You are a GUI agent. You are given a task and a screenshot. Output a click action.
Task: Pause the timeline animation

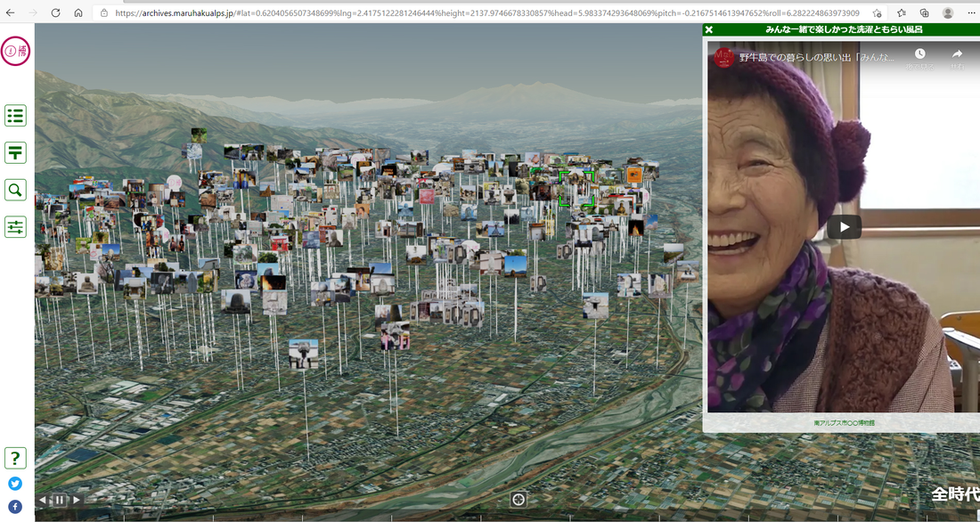click(x=60, y=500)
